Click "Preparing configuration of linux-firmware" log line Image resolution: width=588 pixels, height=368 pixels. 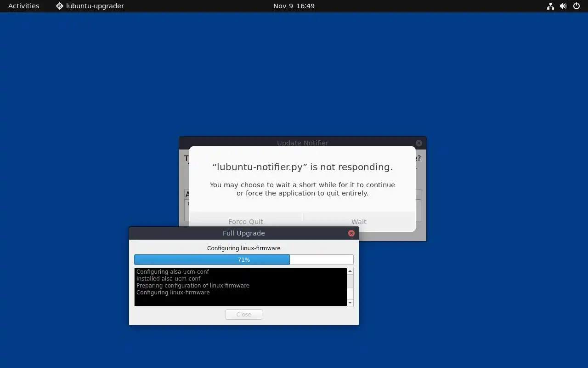click(x=193, y=286)
